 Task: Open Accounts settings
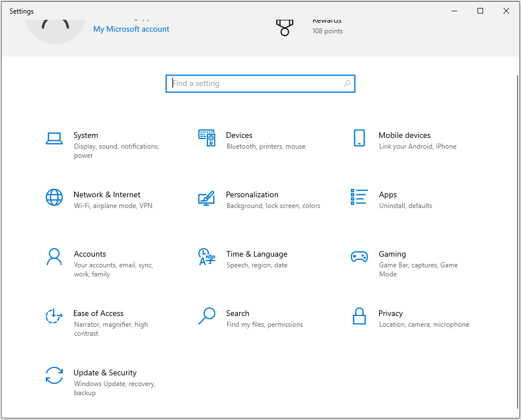coord(90,254)
